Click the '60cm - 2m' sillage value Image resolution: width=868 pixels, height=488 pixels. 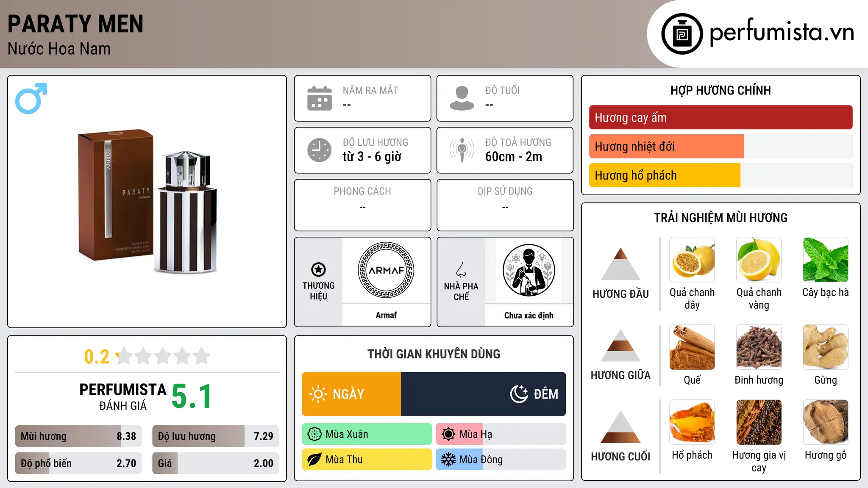coord(514,157)
